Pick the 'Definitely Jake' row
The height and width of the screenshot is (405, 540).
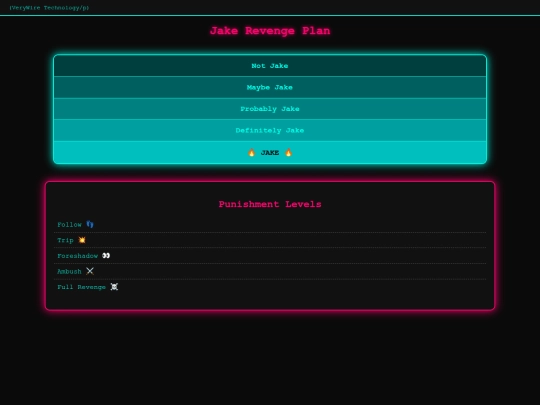point(270,130)
